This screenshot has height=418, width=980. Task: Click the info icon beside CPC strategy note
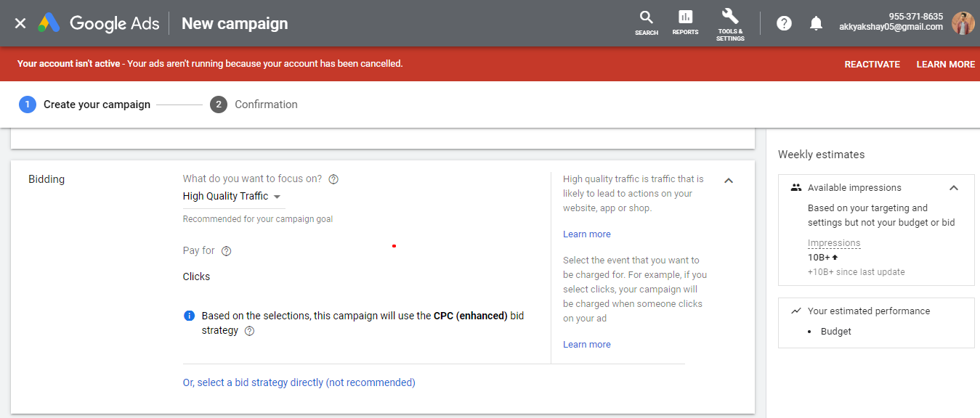pyautogui.click(x=188, y=315)
